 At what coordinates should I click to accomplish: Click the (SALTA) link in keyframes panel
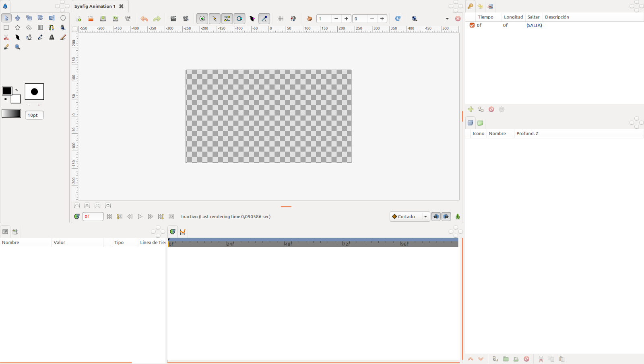[x=533, y=25]
